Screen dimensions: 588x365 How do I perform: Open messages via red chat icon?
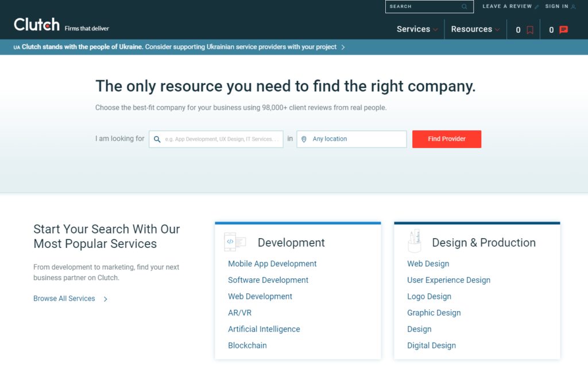point(563,30)
